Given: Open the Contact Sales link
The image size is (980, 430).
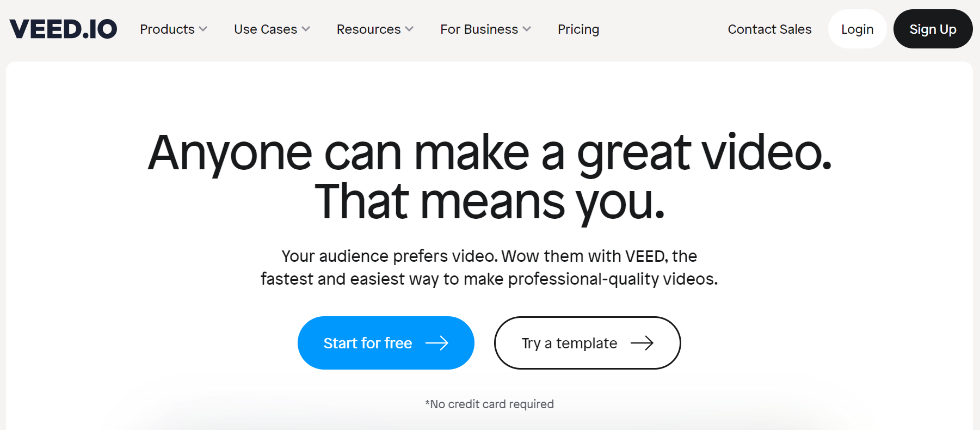Looking at the screenshot, I should [x=769, y=29].
